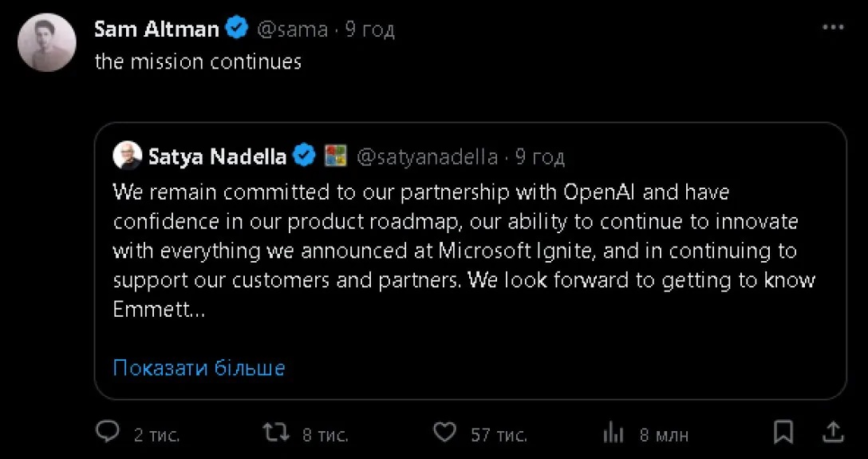Open Sam Altman's profile picture

pyautogui.click(x=47, y=43)
